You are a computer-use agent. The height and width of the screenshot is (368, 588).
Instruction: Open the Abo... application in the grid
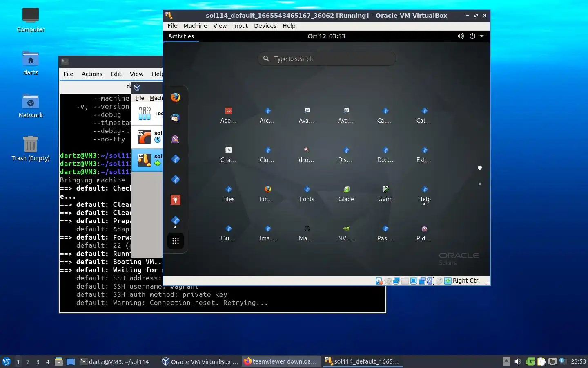coord(228,115)
